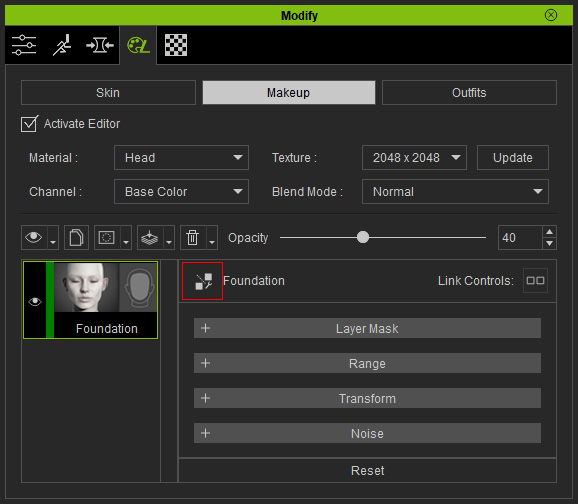Click the Opacity slider handle

[363, 237]
